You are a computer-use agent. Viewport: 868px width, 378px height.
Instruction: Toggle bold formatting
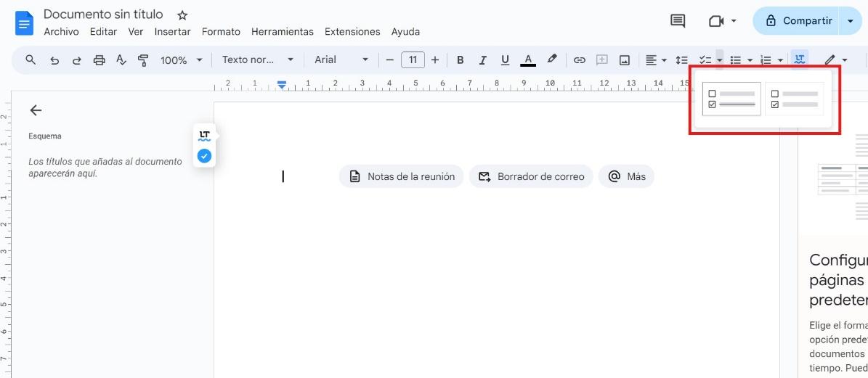pyautogui.click(x=460, y=59)
